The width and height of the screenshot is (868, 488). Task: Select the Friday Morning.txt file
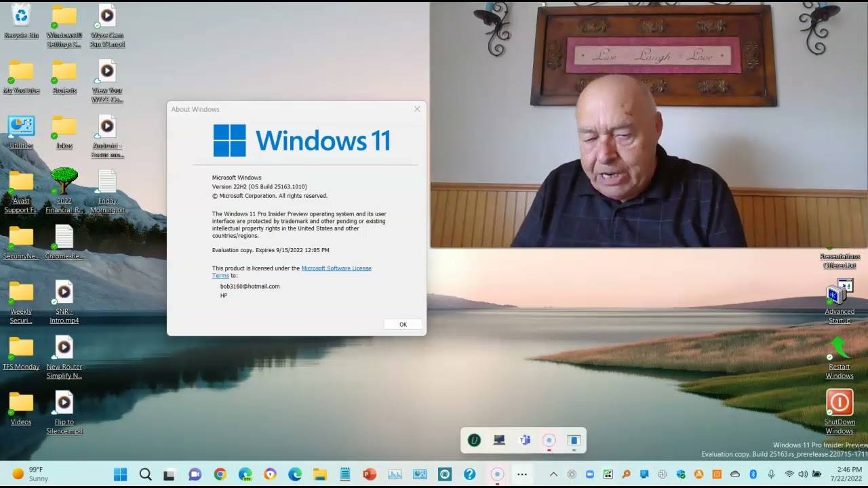107,192
